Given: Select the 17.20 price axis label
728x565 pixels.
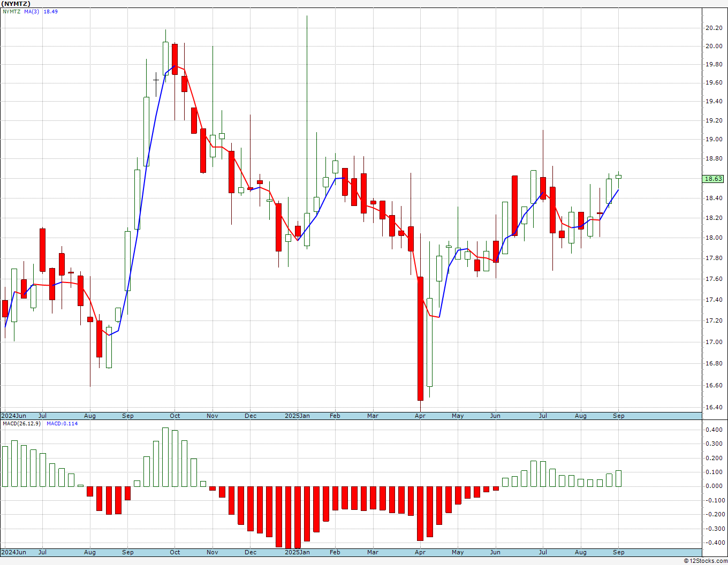Looking at the screenshot, I should [714, 321].
